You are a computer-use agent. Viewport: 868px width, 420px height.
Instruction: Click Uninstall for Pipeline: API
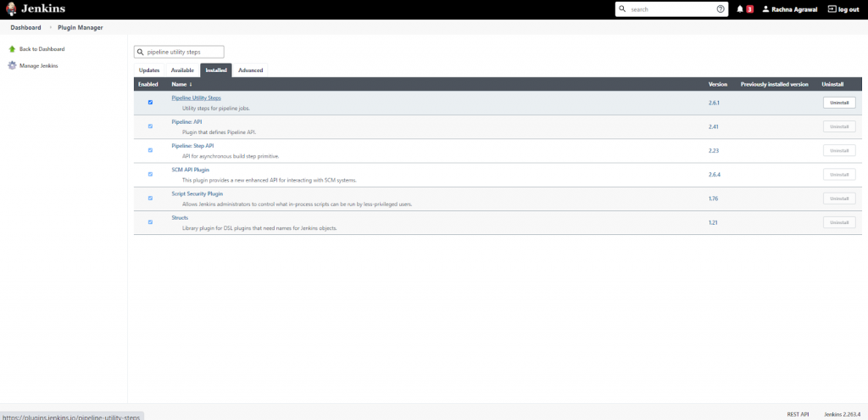pyautogui.click(x=839, y=126)
